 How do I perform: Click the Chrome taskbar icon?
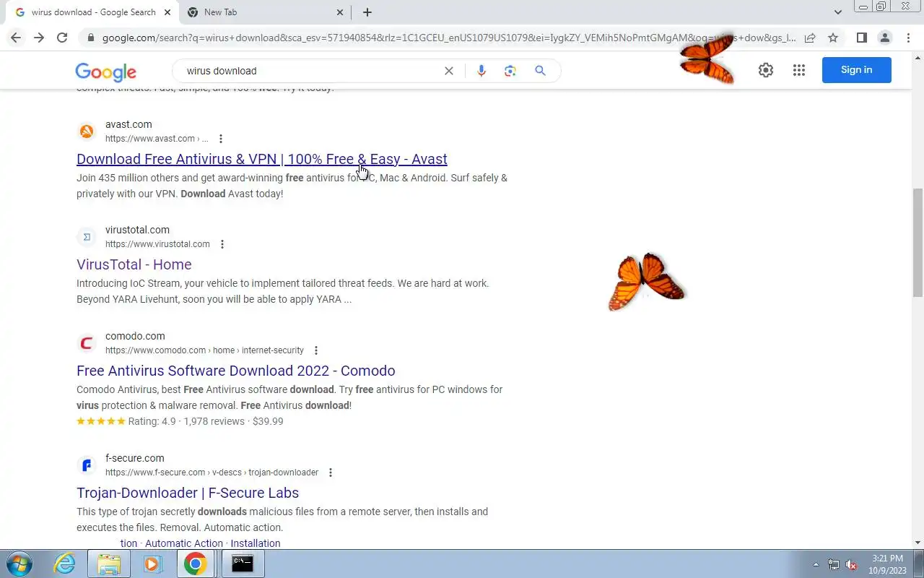pyautogui.click(x=195, y=564)
